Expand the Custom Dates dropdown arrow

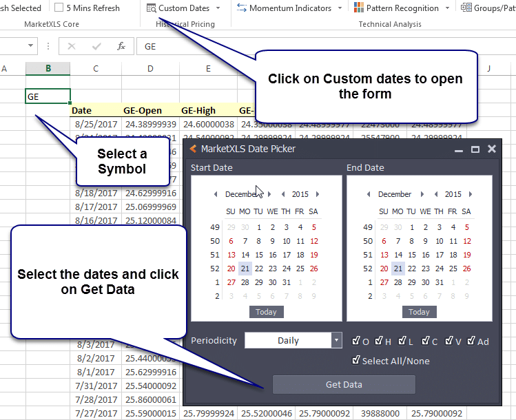click(218, 8)
